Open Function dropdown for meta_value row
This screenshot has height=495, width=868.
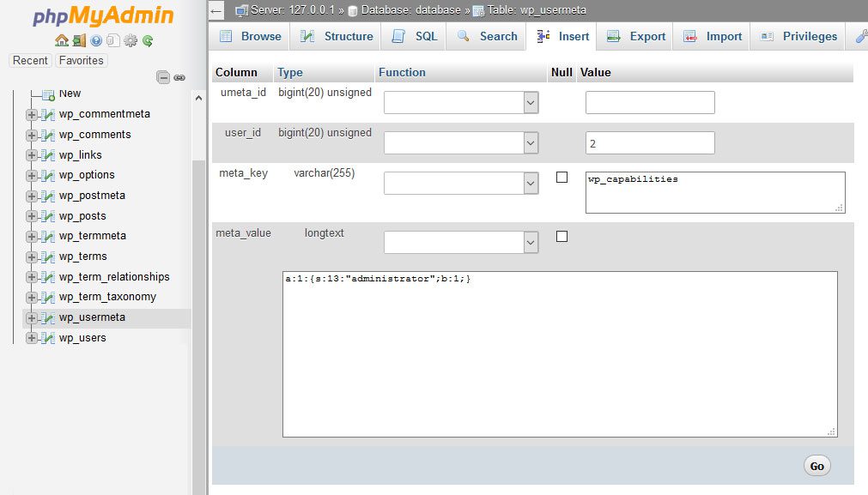[461, 243]
